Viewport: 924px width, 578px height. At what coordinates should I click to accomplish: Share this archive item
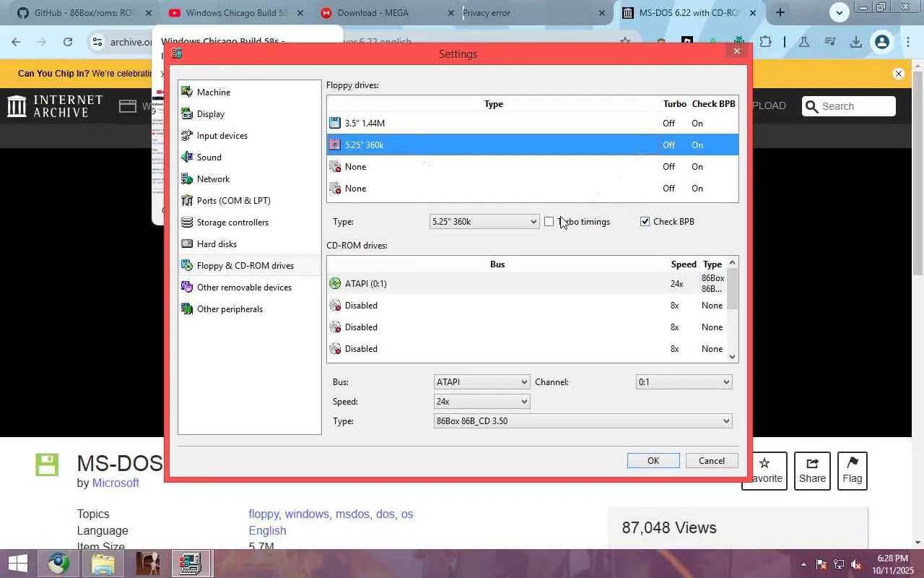[812, 470]
